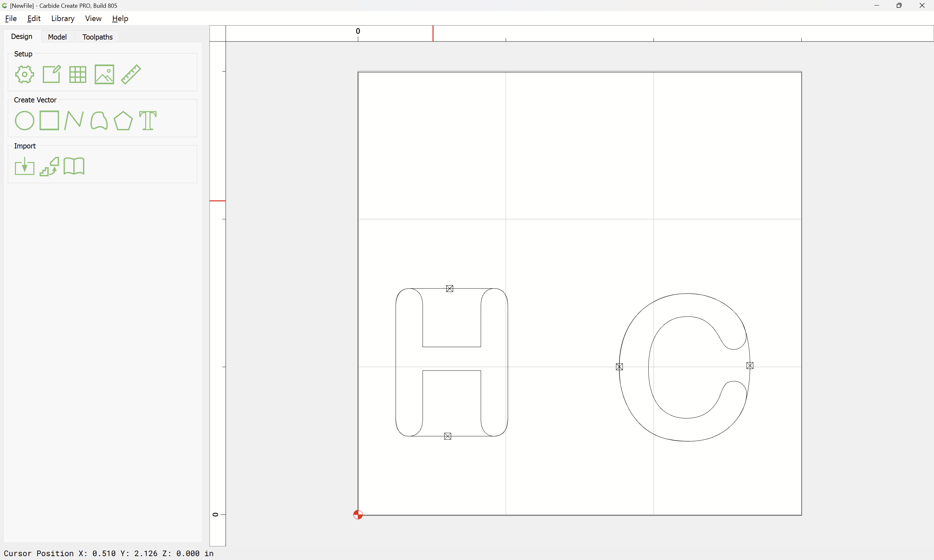Image resolution: width=934 pixels, height=560 pixels.
Task: Open the File menu
Action: click(x=11, y=18)
